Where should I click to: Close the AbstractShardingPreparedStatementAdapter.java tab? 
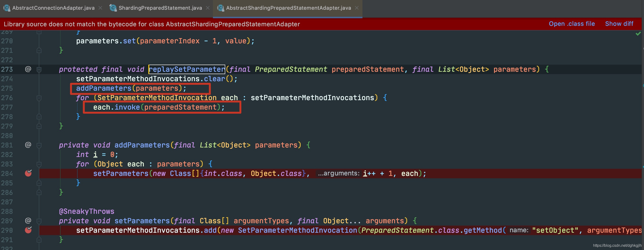(357, 8)
